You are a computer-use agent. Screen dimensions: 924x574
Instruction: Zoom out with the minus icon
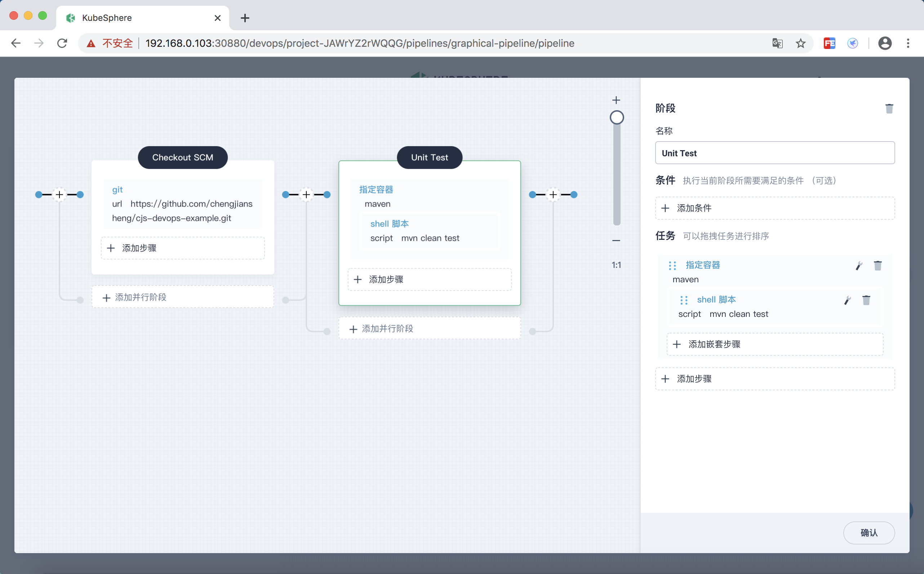coord(616,241)
